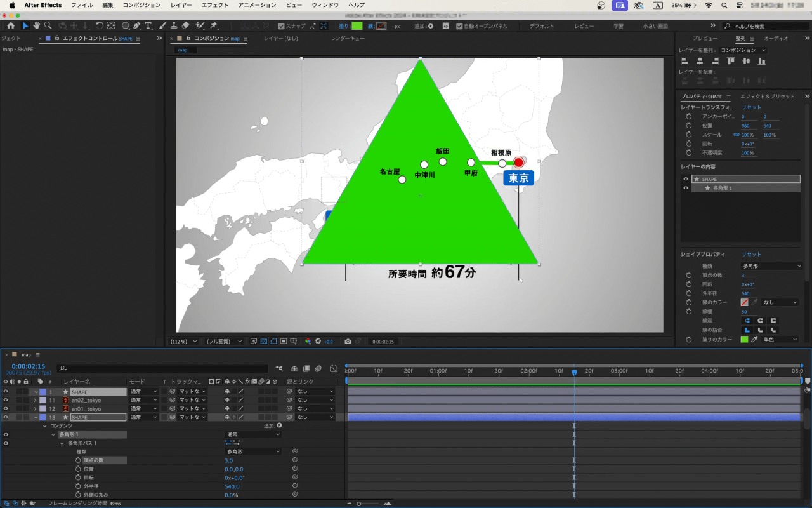Collapse the コンテンツ group
Screen dimensions: 812x508
[44, 425]
